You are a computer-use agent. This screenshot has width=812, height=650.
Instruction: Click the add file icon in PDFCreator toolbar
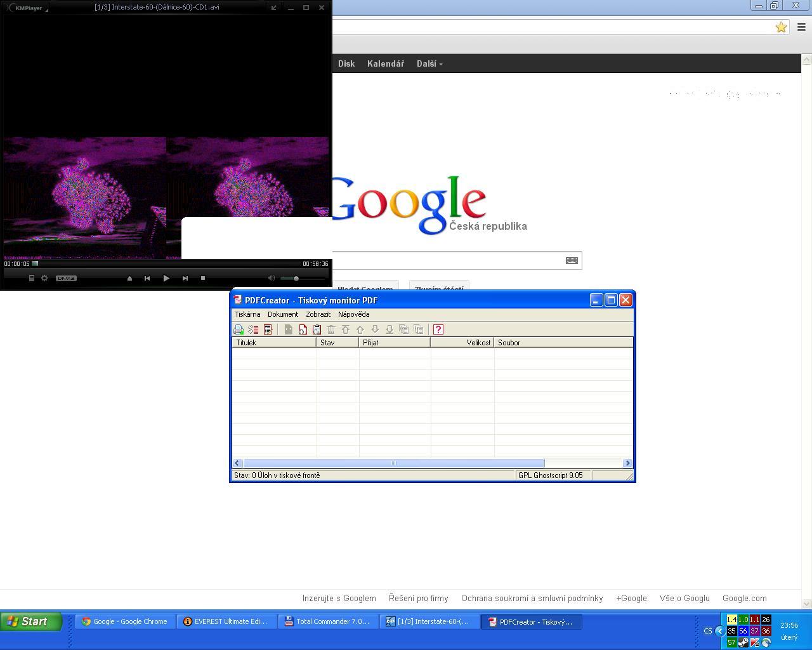[x=303, y=329]
